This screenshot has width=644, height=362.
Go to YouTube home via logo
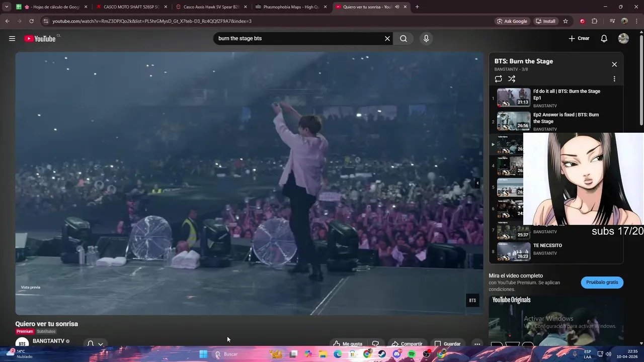coord(40,39)
